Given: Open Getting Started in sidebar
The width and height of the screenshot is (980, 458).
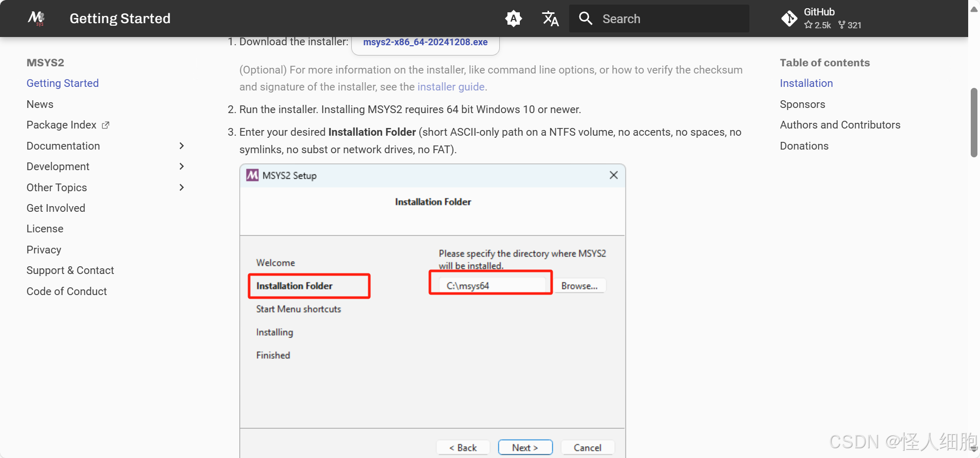Looking at the screenshot, I should click(x=63, y=83).
